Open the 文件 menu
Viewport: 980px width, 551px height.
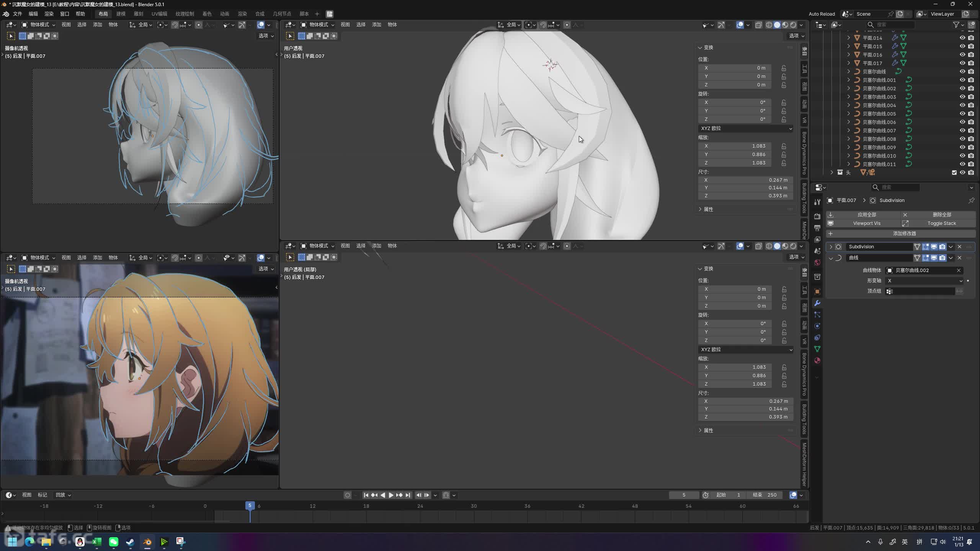tap(18, 14)
